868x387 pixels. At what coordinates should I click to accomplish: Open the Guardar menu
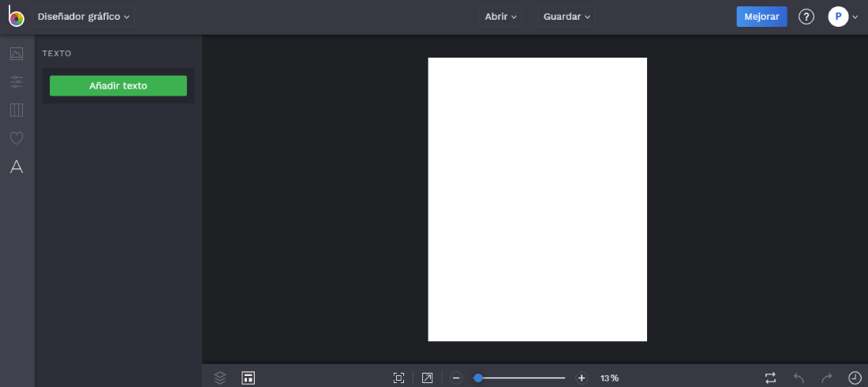(567, 17)
